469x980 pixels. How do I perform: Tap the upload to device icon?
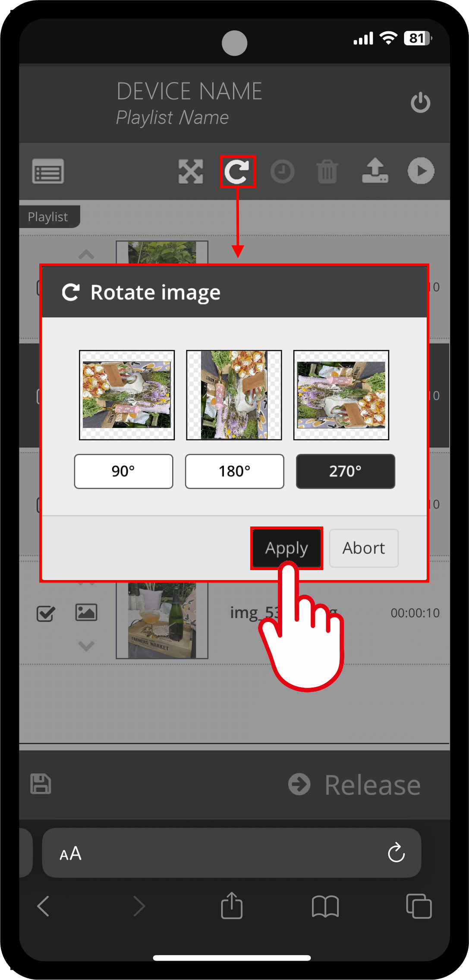(375, 171)
